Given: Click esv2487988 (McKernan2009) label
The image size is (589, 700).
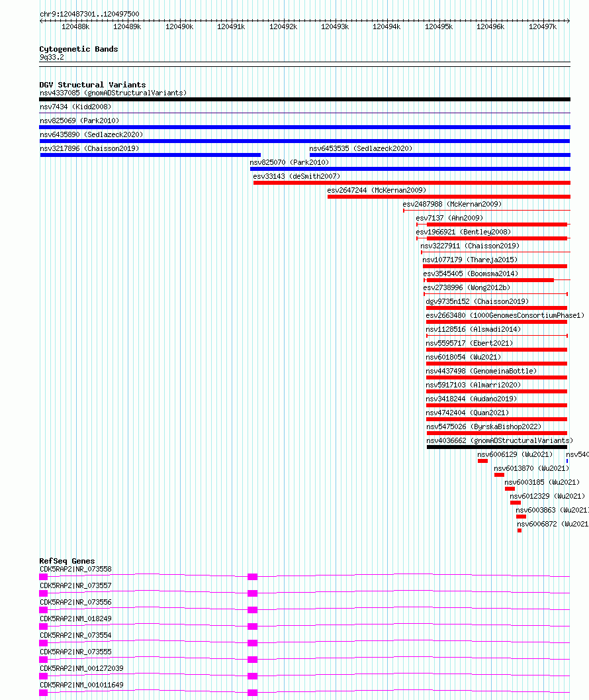Looking at the screenshot, I should (452, 203).
